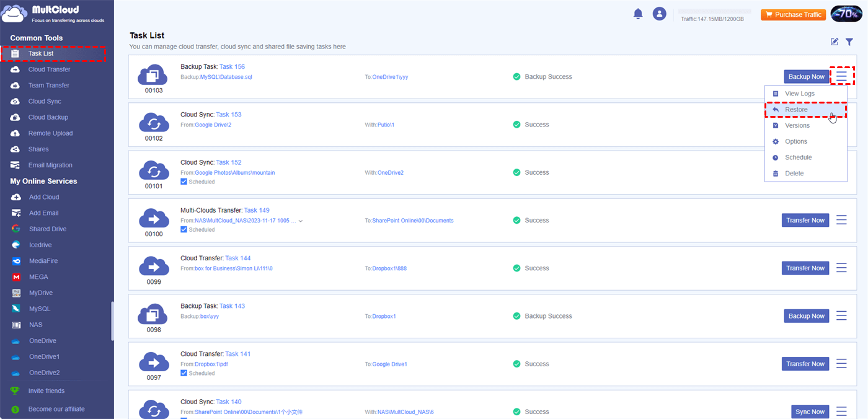868x419 pixels.
Task: Open Remote Upload in sidebar
Action: (50, 133)
